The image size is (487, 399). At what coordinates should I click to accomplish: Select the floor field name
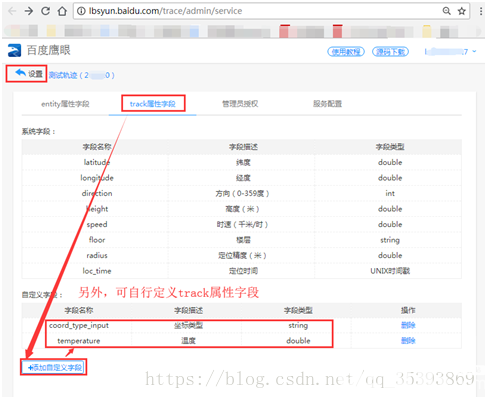pos(97,240)
